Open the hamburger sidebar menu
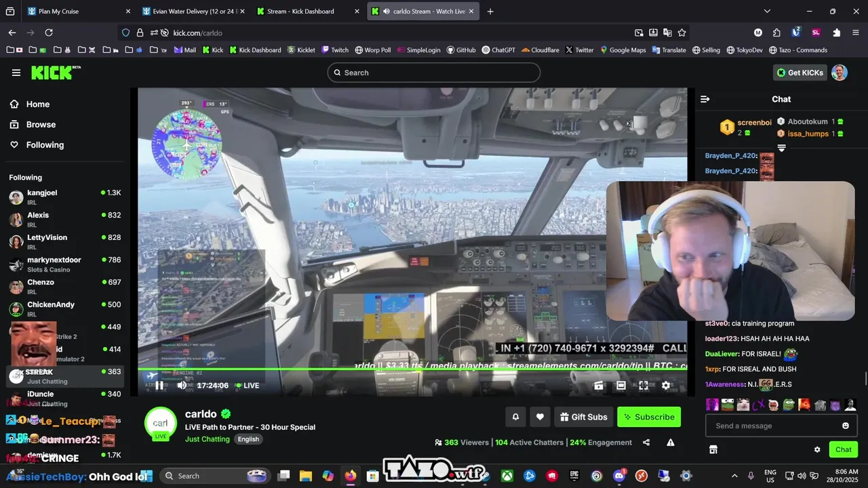This screenshot has height=488, width=868. 16,73
